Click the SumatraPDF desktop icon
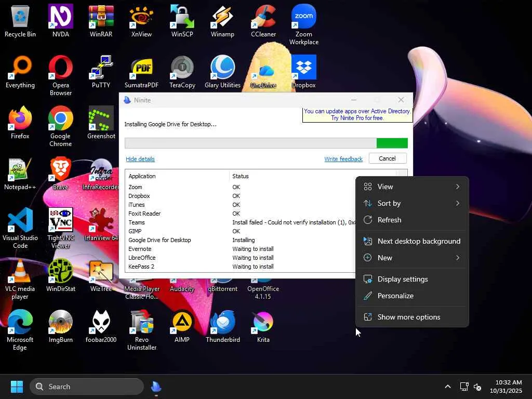Viewport: 532px width, 399px height. coord(141,72)
